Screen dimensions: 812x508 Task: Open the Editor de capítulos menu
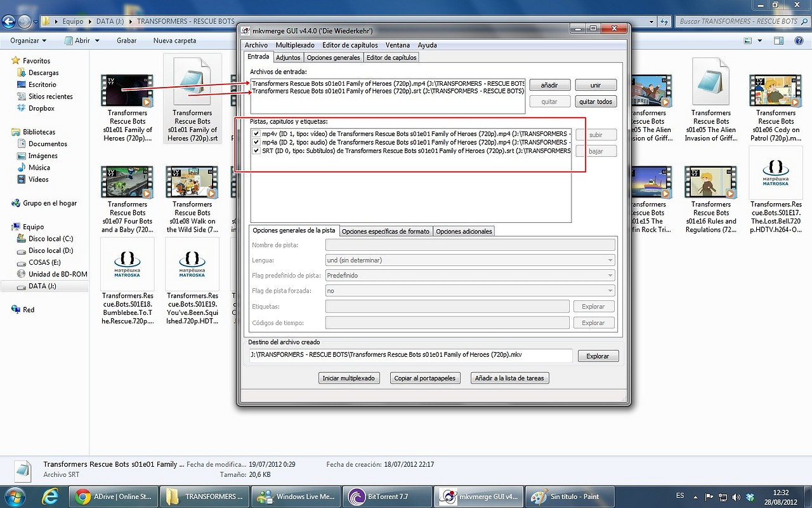[350, 45]
